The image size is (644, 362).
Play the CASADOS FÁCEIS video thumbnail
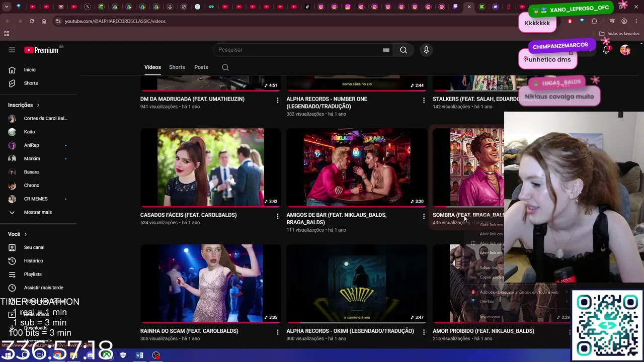point(211,167)
